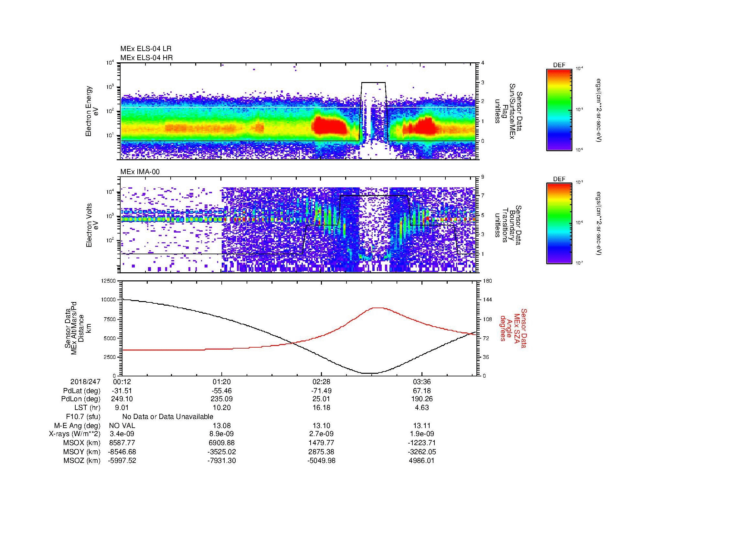This screenshot has width=756, height=534.
Task: Click the M-E angle value 13.08
Action: coord(222,426)
